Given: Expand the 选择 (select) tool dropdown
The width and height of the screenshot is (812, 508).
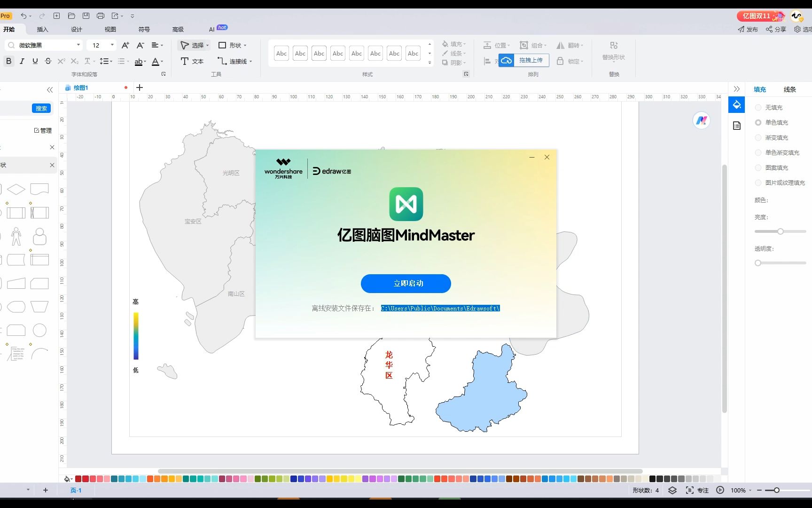Looking at the screenshot, I should [207, 46].
